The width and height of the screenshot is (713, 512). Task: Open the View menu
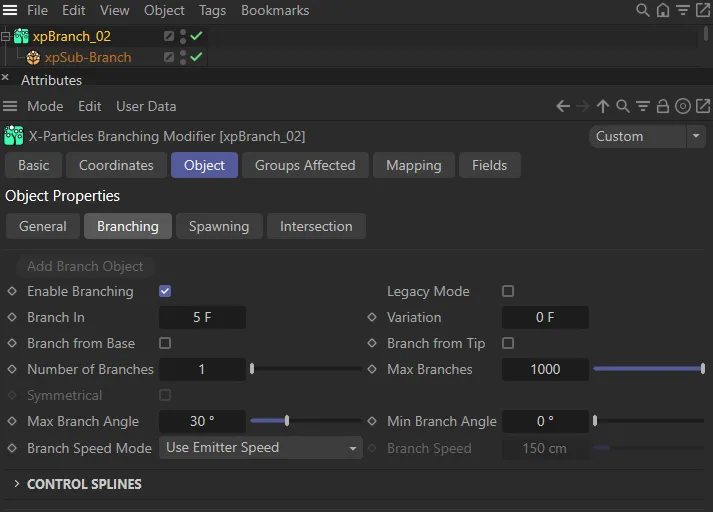click(x=115, y=10)
